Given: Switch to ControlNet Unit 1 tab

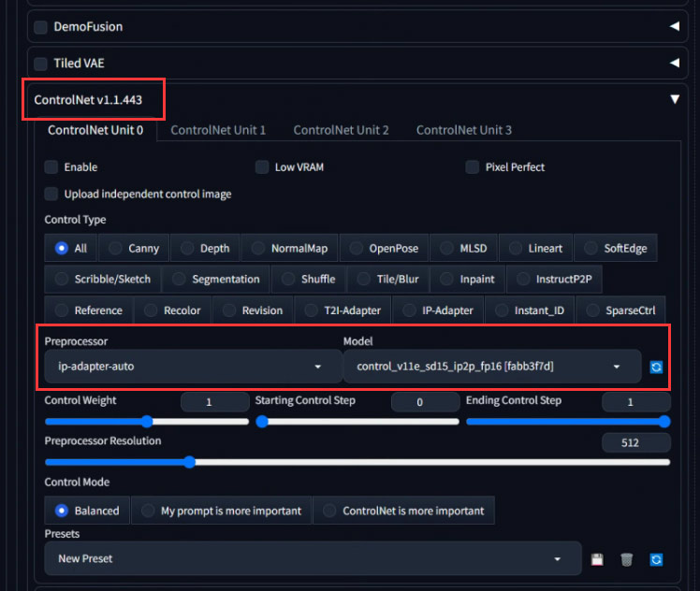Looking at the screenshot, I should tap(218, 130).
